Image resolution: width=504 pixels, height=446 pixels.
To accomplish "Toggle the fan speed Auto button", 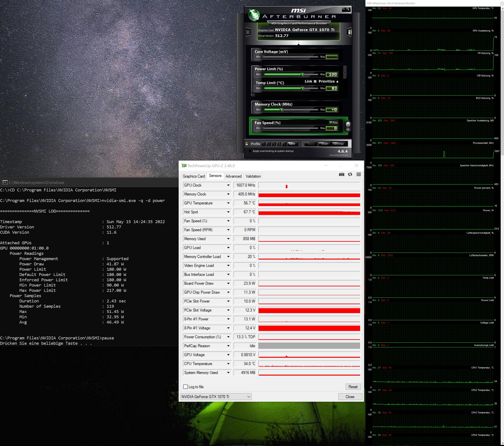I will tap(334, 122).
